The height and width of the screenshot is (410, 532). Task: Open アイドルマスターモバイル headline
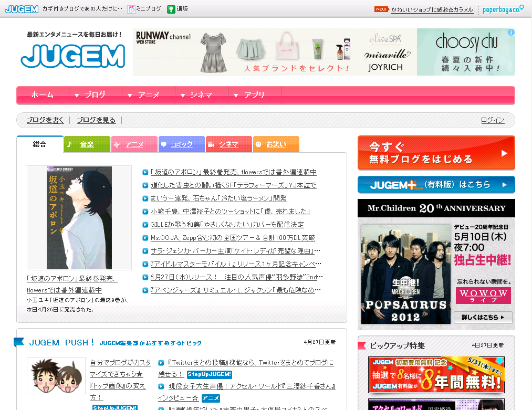click(236, 264)
